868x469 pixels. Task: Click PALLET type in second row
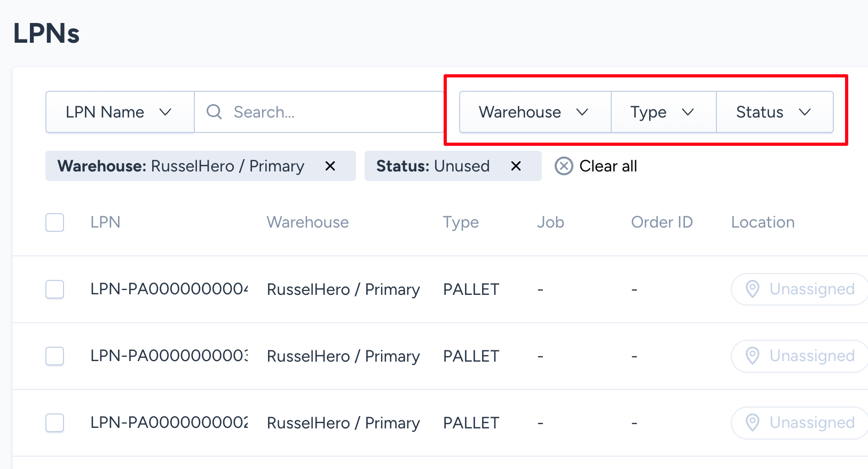point(471,356)
